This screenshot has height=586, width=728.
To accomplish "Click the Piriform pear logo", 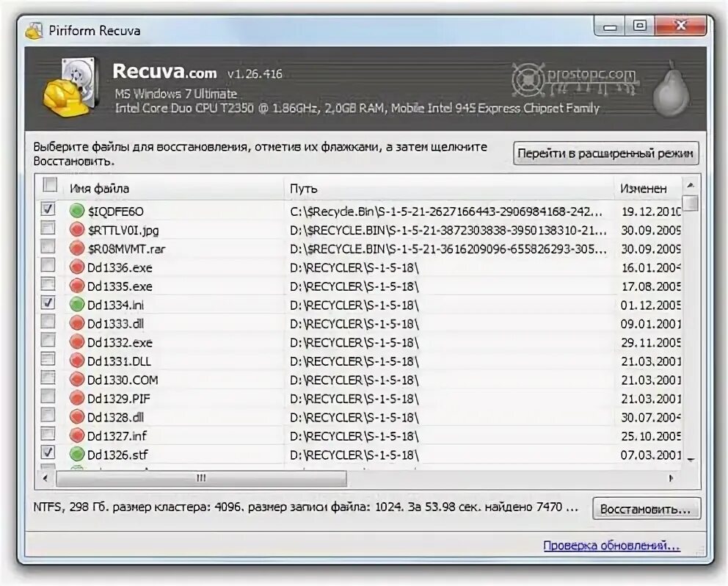I will (671, 91).
